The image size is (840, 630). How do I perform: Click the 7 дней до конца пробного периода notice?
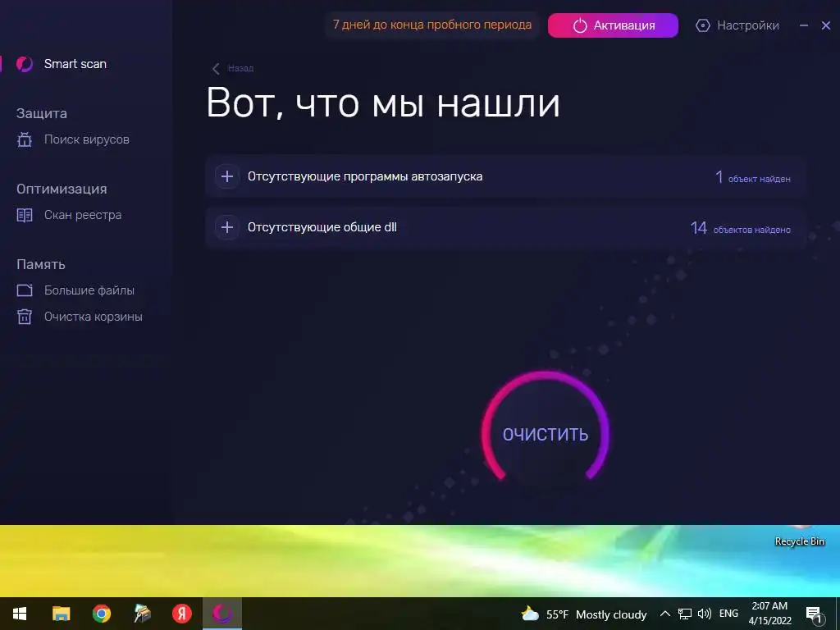point(431,25)
